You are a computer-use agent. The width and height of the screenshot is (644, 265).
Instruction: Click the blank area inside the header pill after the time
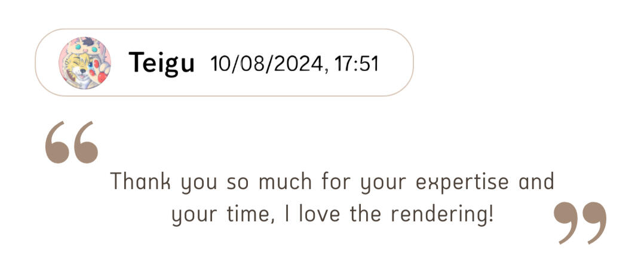point(394,63)
